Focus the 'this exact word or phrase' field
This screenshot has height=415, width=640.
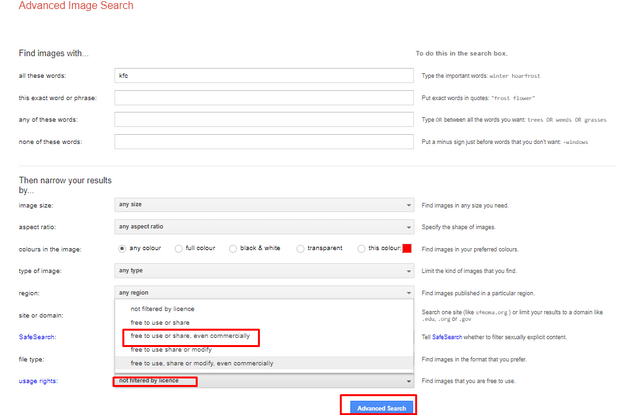tap(264, 98)
